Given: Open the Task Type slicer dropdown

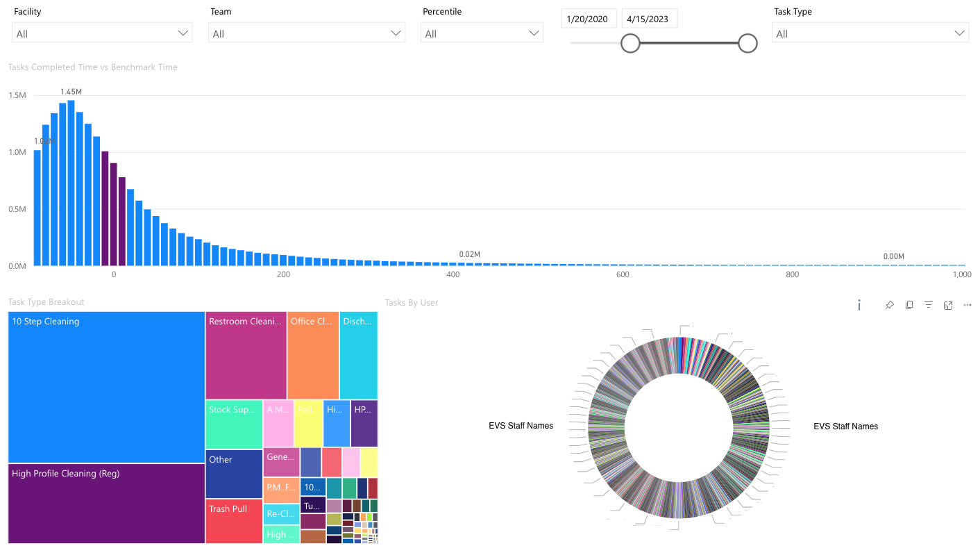Looking at the screenshot, I should [x=870, y=33].
